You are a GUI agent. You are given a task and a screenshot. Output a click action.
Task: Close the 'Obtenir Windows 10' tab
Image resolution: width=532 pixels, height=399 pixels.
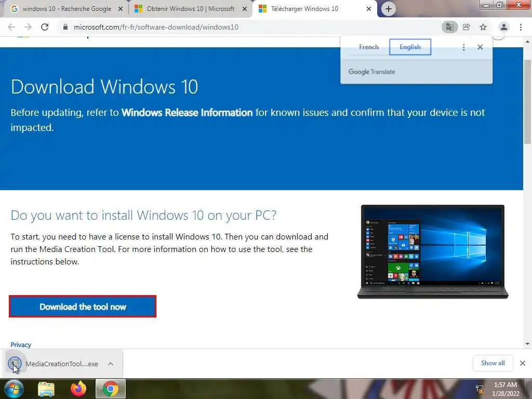click(245, 9)
